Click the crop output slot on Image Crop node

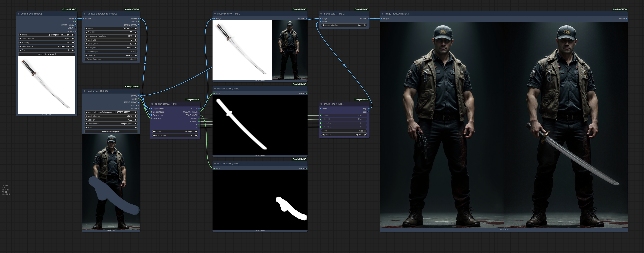[x=368, y=109]
